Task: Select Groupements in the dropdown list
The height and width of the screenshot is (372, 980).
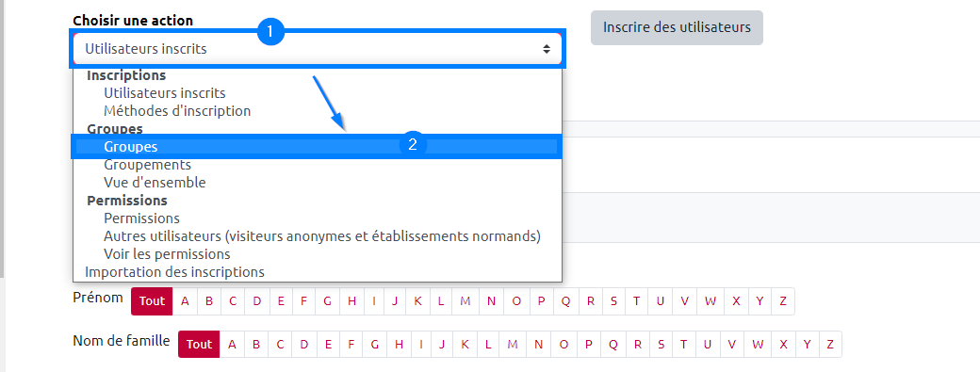Action: coord(148,165)
